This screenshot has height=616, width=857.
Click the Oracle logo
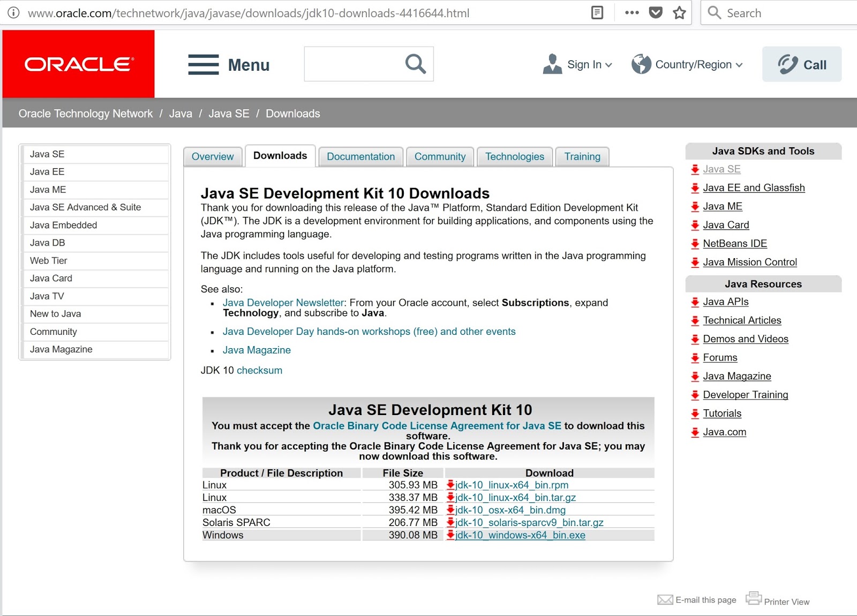(79, 64)
